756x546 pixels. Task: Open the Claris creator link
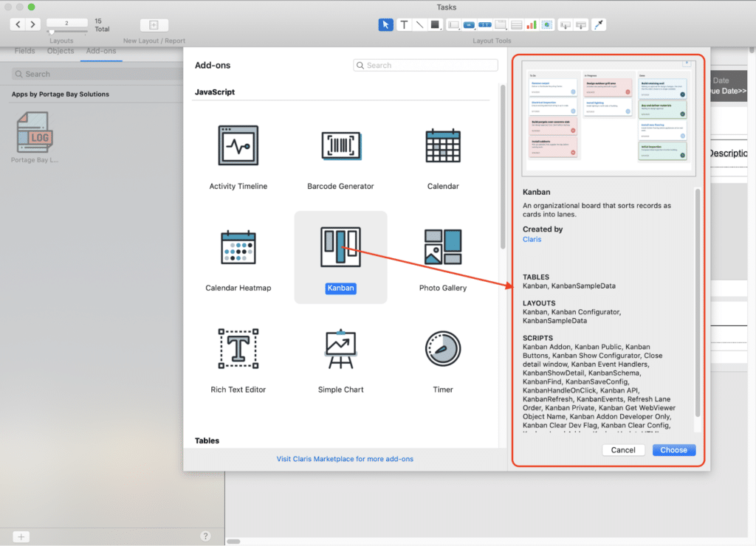click(x=532, y=239)
